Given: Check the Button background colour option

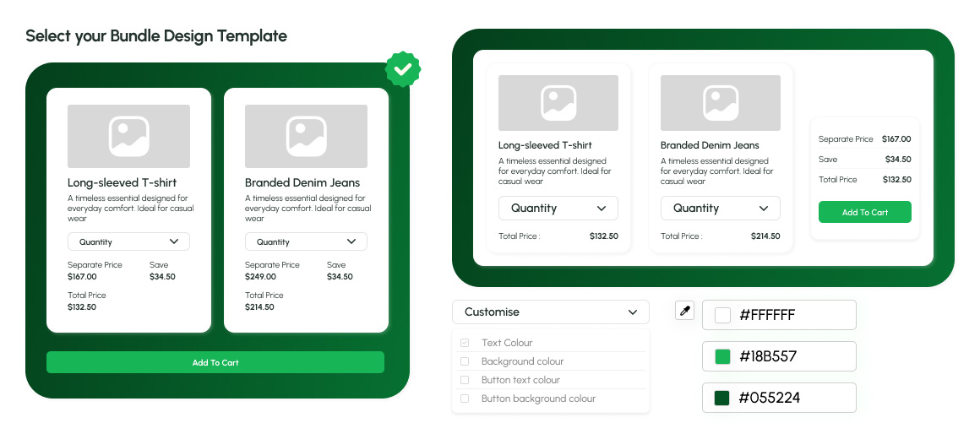Looking at the screenshot, I should [465, 399].
